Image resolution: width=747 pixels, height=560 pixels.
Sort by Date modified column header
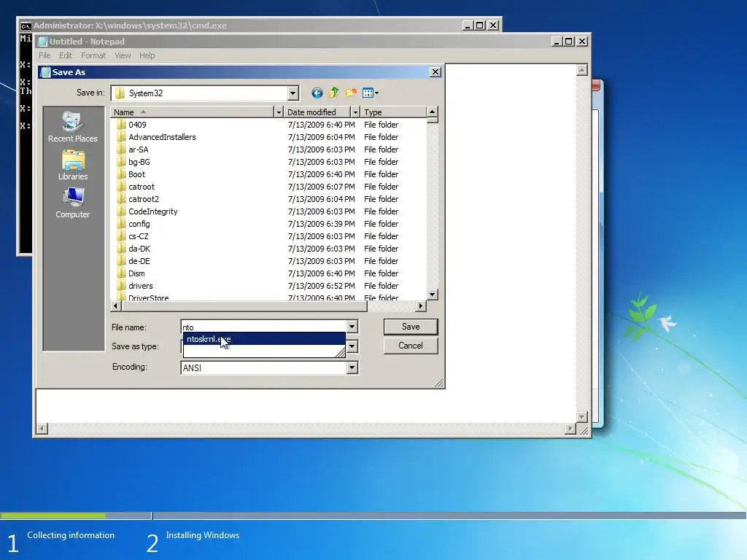[x=317, y=112]
